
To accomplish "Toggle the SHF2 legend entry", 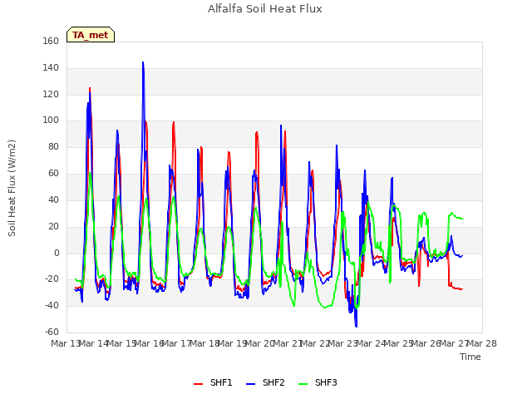I will point(265,382).
